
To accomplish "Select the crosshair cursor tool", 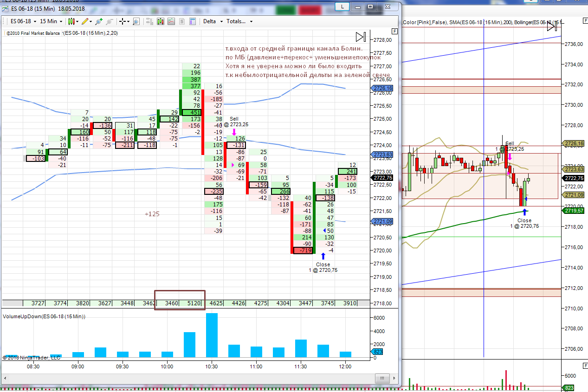I will point(122,21).
